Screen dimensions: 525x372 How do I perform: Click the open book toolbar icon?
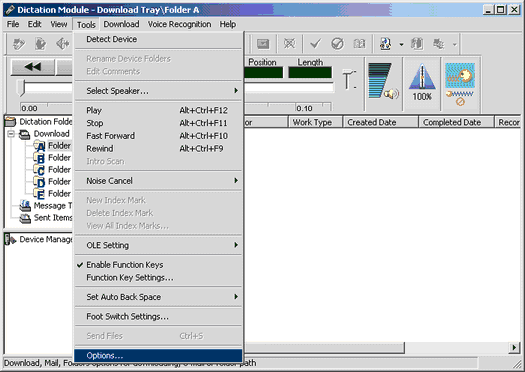click(x=359, y=44)
